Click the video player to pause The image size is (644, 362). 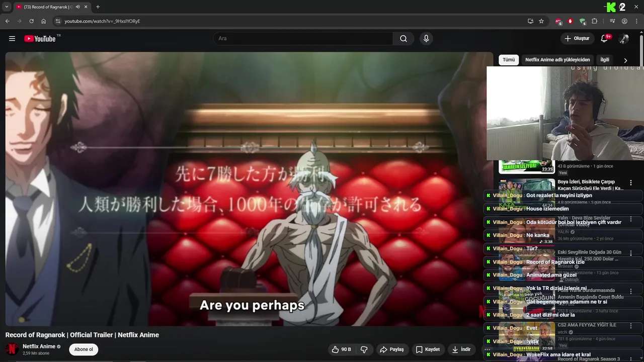tap(249, 189)
